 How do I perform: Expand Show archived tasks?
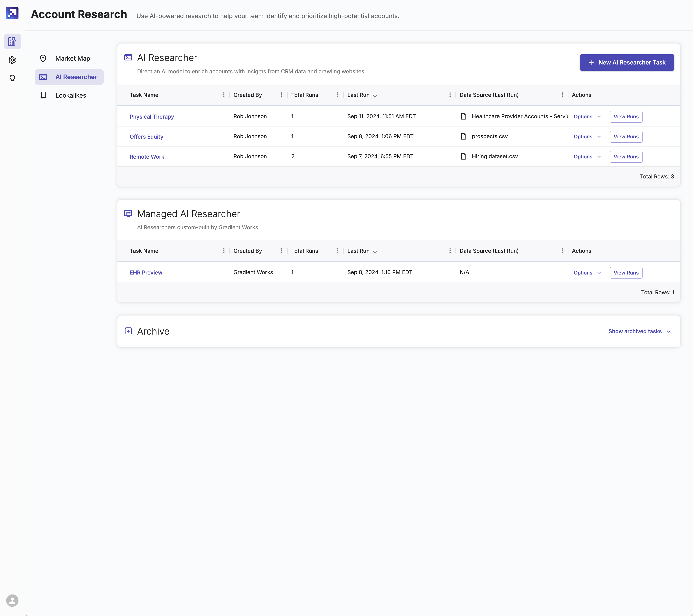(x=639, y=331)
